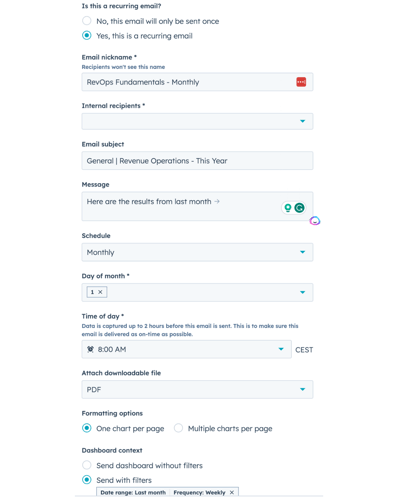Click the Email nickname text field
Viewport: 398px width, 497px height.
point(197,82)
